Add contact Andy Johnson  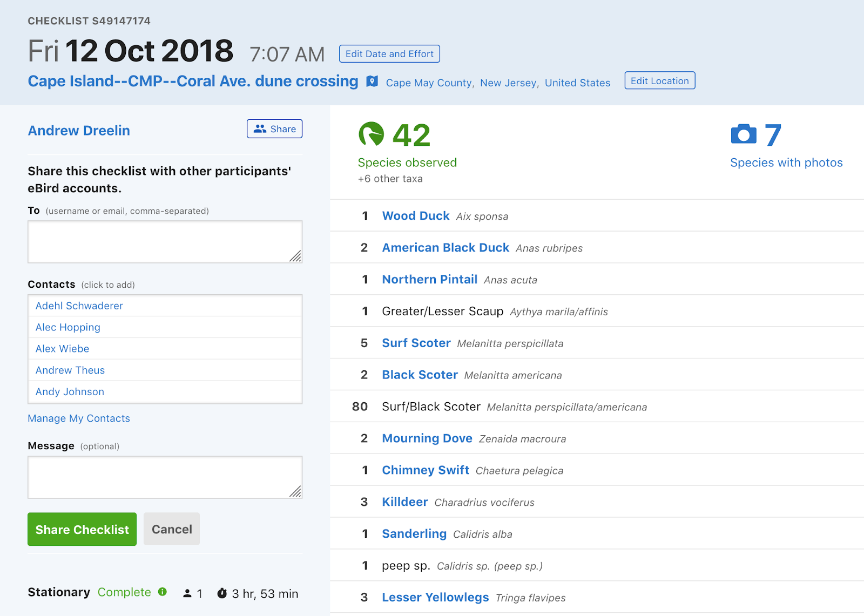165,392
